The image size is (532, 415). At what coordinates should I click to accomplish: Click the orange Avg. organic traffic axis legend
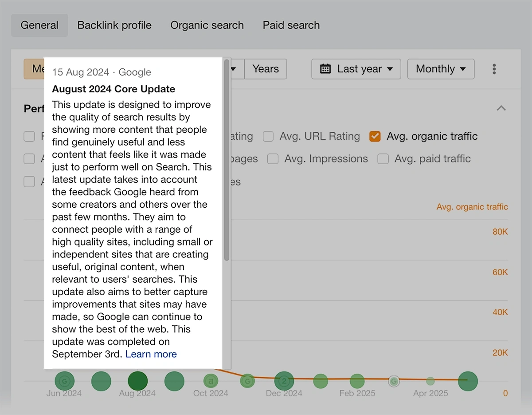[x=472, y=207]
